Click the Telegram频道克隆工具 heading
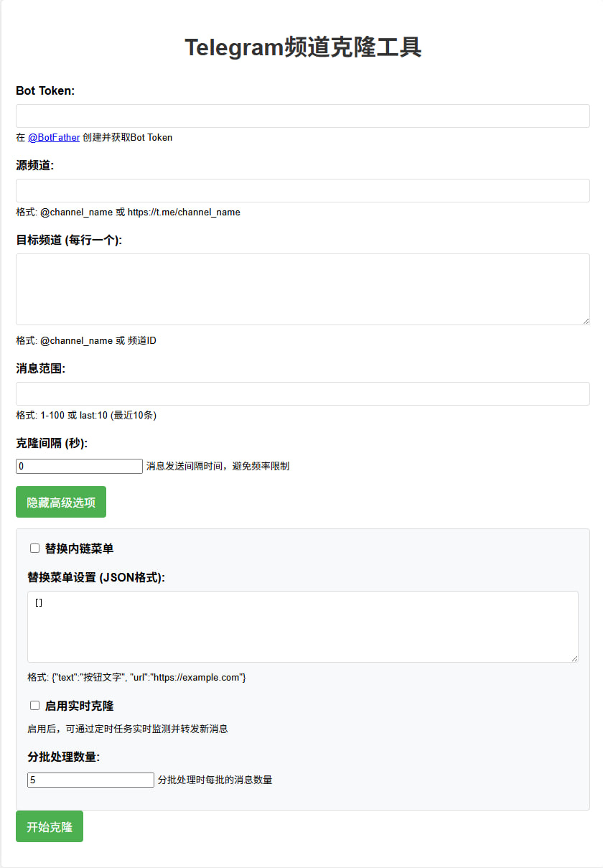Viewport: 603px width, 868px height. (x=302, y=47)
